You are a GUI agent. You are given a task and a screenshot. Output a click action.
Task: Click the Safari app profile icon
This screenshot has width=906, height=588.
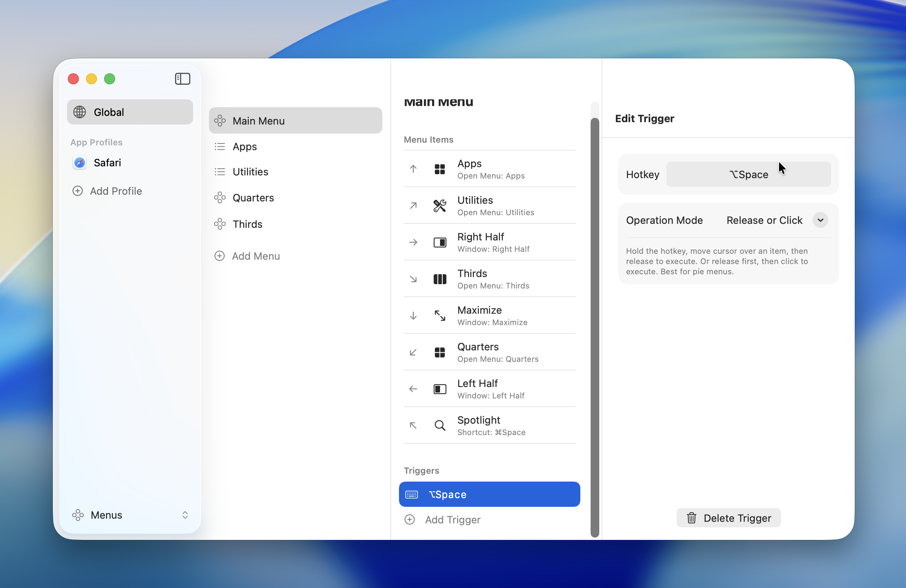(x=79, y=162)
